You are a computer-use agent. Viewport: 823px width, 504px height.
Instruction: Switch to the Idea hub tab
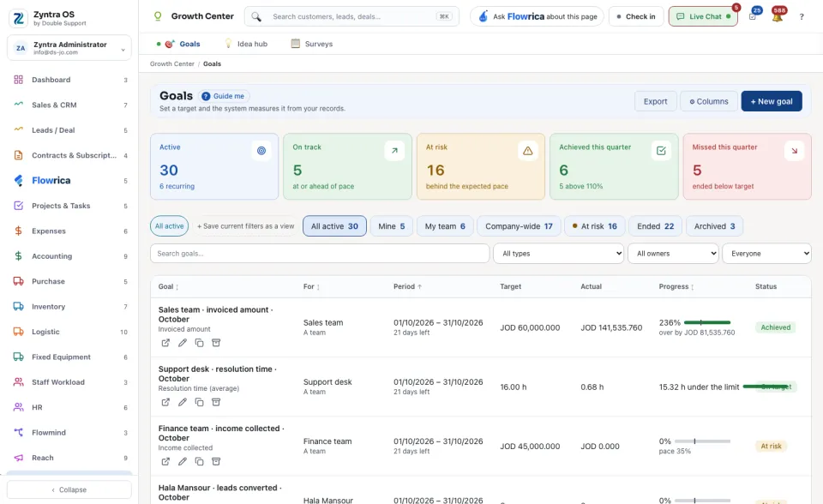[x=246, y=44]
